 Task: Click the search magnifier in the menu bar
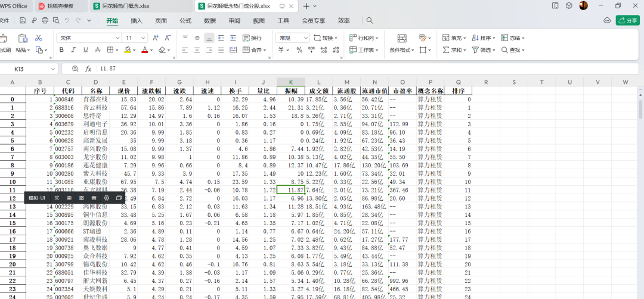[370, 20]
